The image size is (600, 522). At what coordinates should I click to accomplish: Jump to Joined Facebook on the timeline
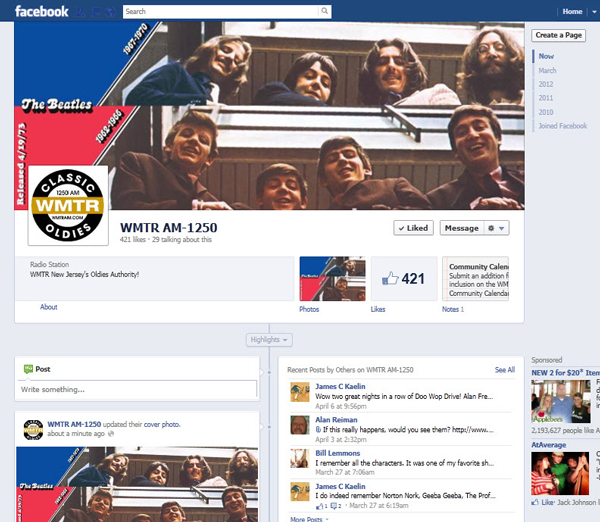pos(562,126)
